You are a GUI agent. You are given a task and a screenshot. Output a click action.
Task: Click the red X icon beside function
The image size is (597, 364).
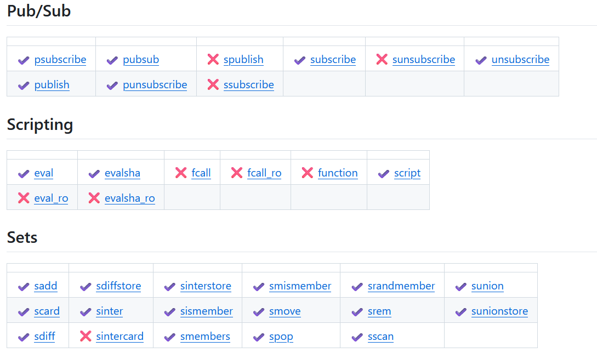[x=307, y=173]
